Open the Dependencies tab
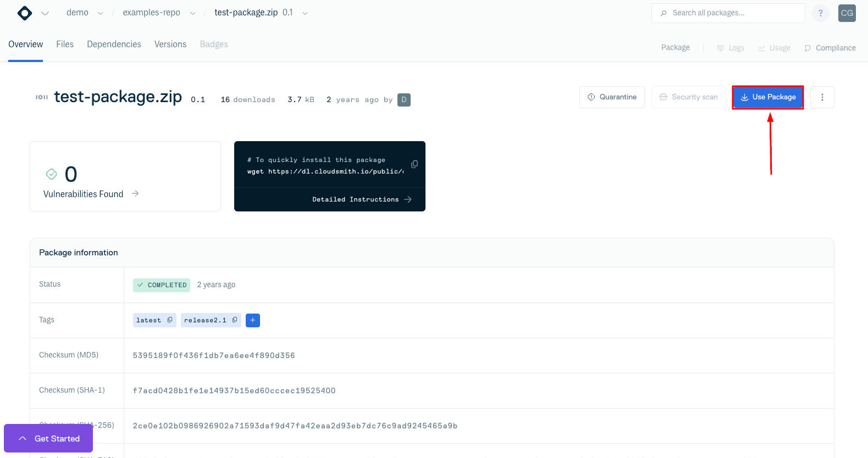Image resolution: width=868 pixels, height=458 pixels. 114,44
